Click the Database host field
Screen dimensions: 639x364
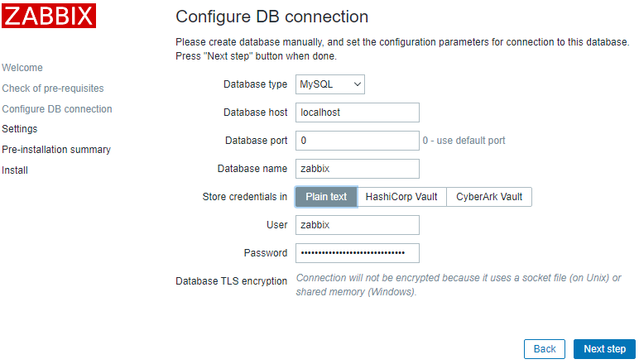(x=357, y=113)
